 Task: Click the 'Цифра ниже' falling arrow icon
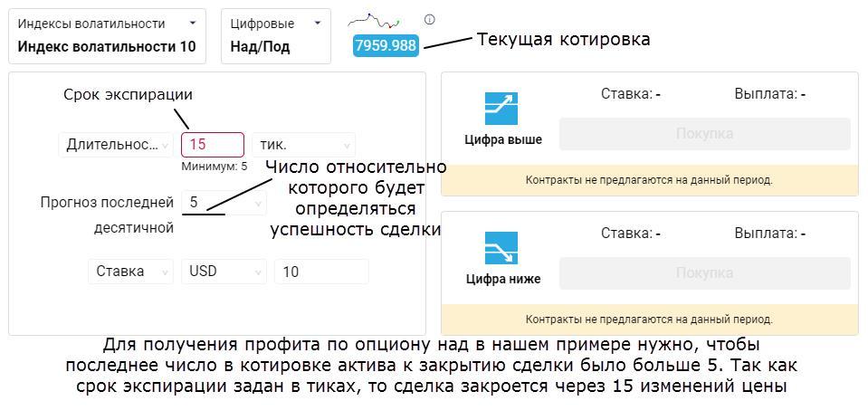pyautogui.click(x=501, y=248)
